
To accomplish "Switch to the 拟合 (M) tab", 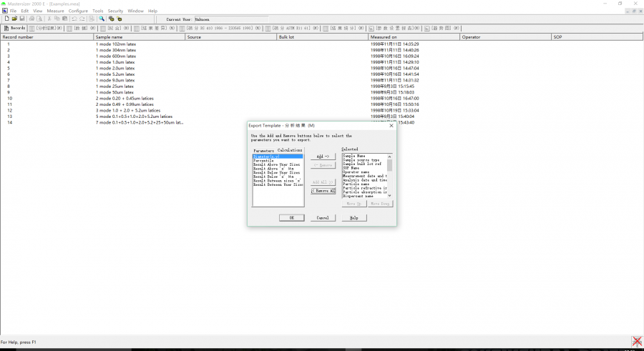I will tap(115, 29).
